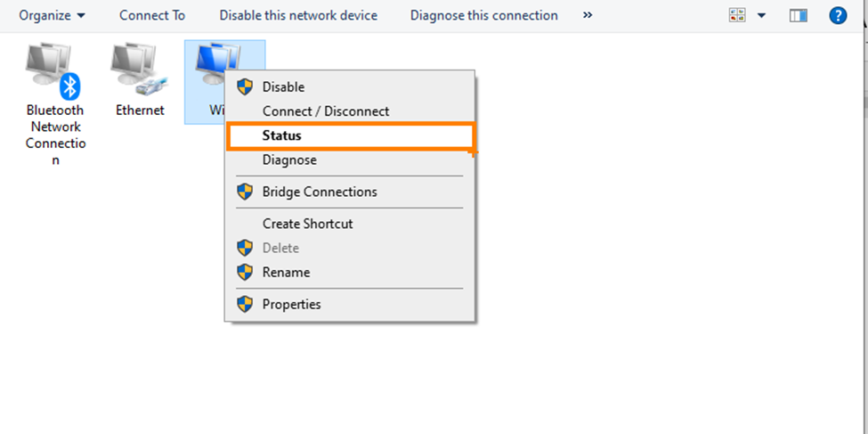Click Diagnose this connection toolbar button

coord(484,15)
